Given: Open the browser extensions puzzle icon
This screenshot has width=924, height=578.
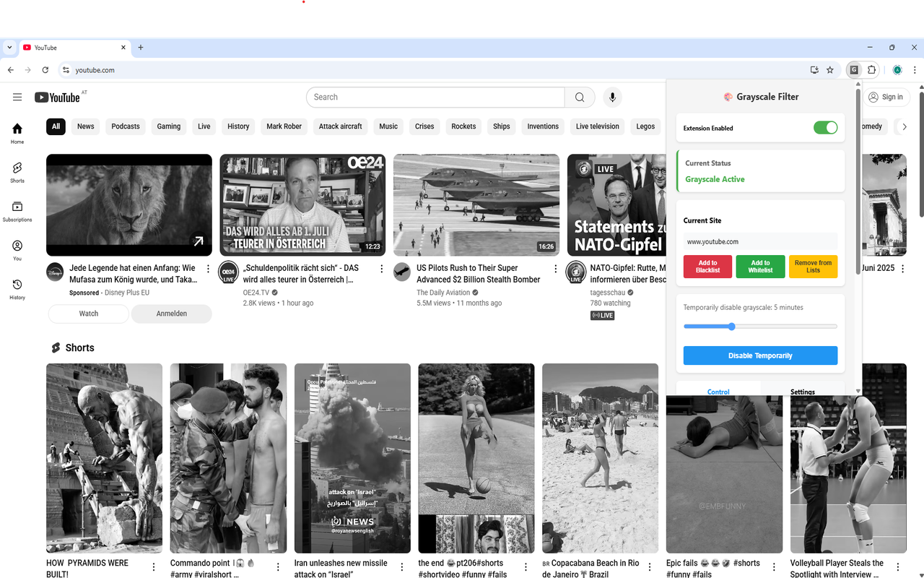Looking at the screenshot, I should coord(871,70).
